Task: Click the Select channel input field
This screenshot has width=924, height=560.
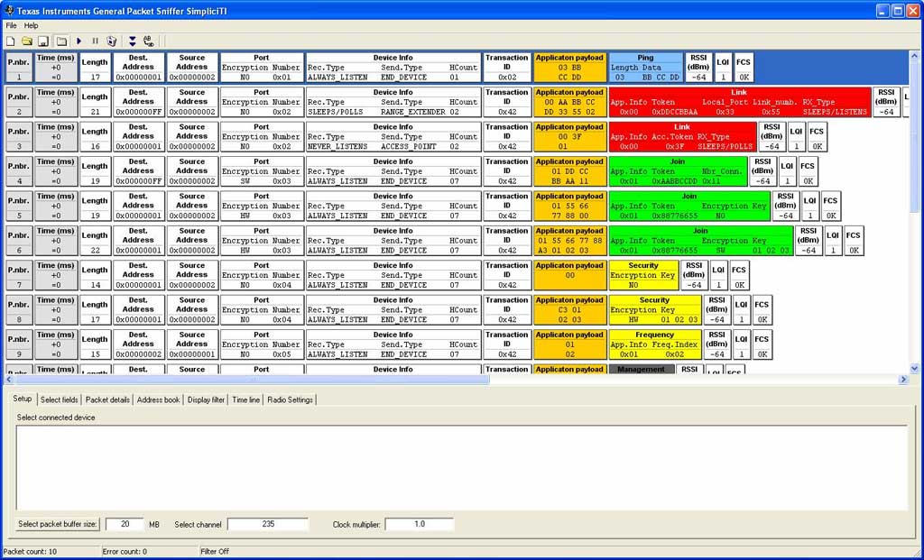Action: (x=267, y=524)
